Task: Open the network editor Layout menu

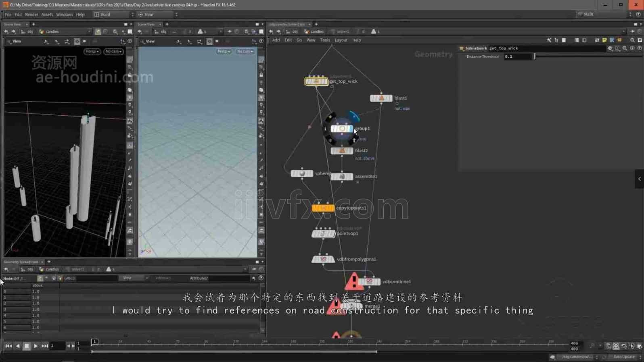Action: (341, 40)
